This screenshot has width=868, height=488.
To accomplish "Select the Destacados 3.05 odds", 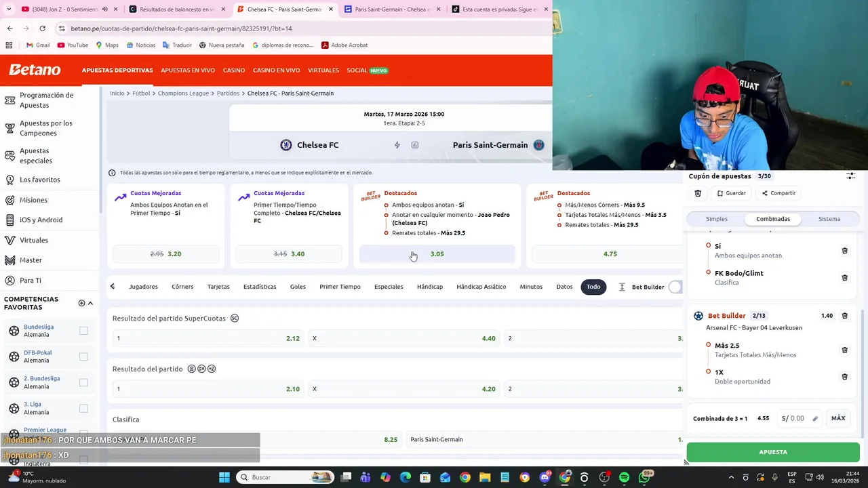I will point(437,254).
